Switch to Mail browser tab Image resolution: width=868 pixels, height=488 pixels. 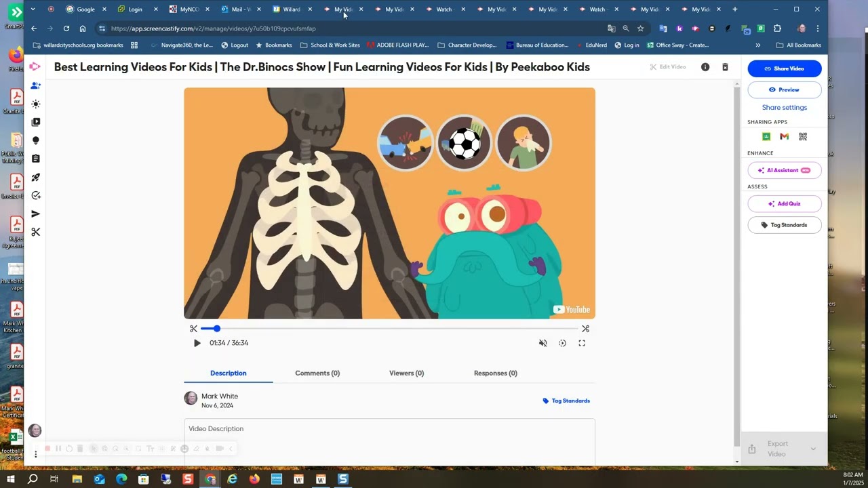pos(241,9)
